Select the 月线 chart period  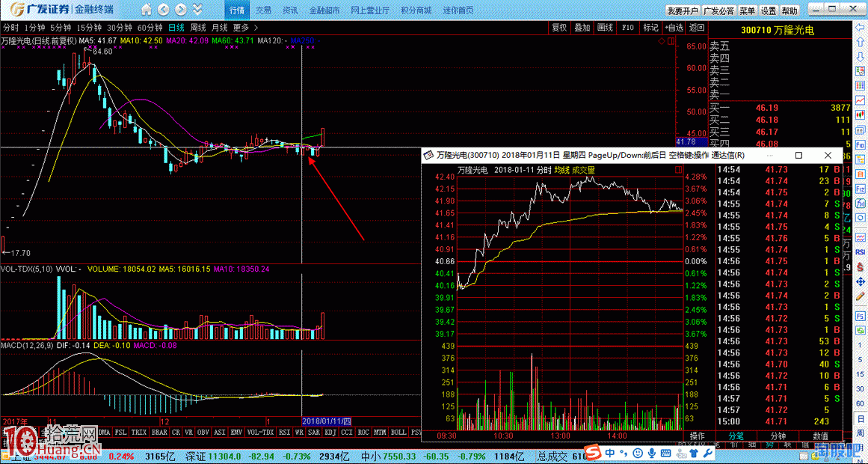click(219, 27)
